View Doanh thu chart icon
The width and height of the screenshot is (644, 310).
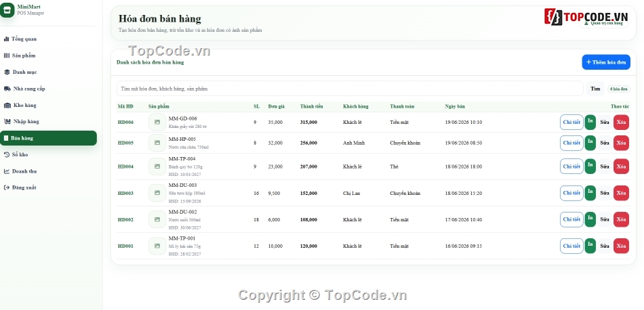click(x=7, y=171)
